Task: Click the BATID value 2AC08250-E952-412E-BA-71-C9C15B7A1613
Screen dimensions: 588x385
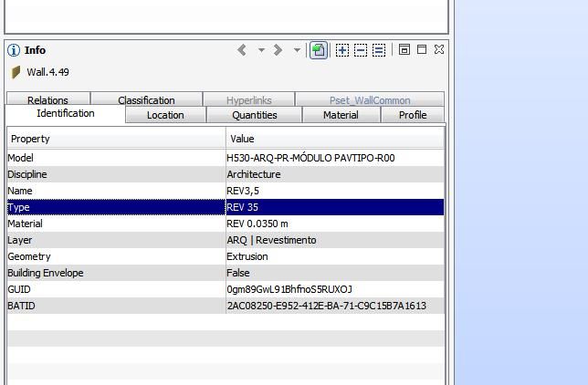Action: (x=326, y=306)
